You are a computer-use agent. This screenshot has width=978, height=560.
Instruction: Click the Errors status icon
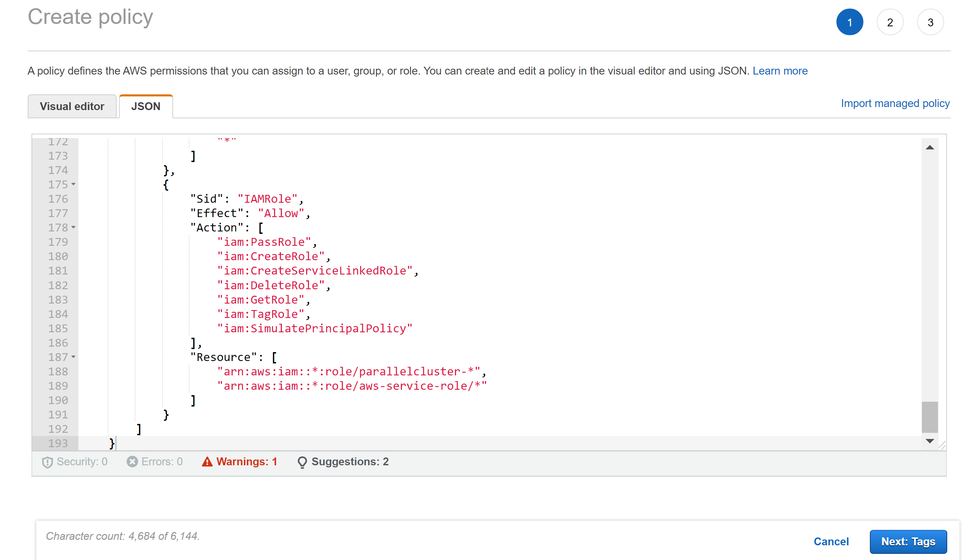[131, 462]
